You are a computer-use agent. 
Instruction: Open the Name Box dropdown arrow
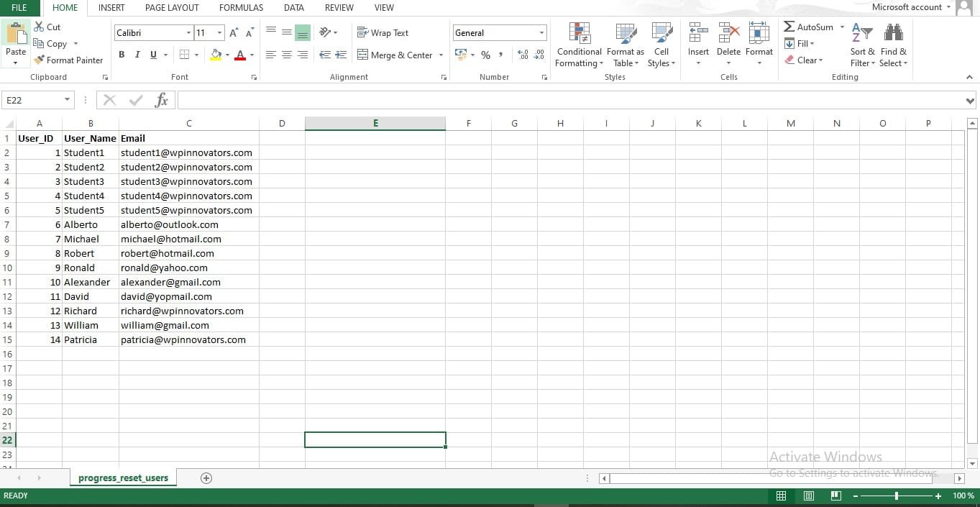point(68,100)
